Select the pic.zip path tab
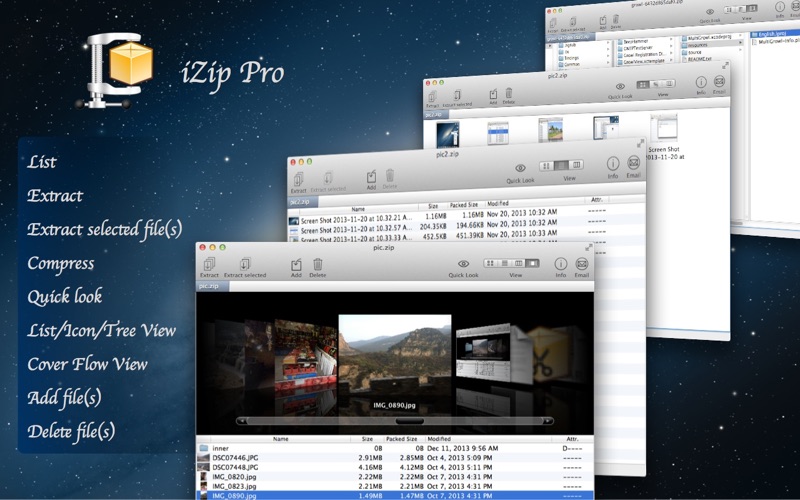This screenshot has height=500, width=800. (x=212, y=286)
